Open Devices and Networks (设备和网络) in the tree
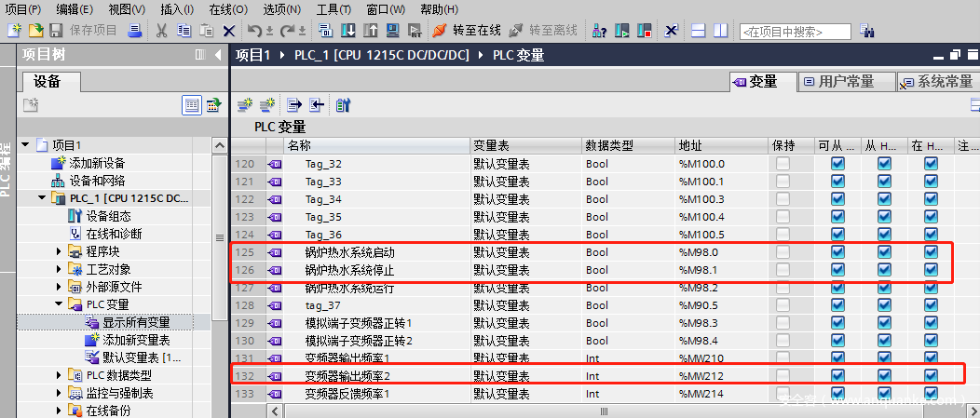The image size is (980, 418). point(97,181)
